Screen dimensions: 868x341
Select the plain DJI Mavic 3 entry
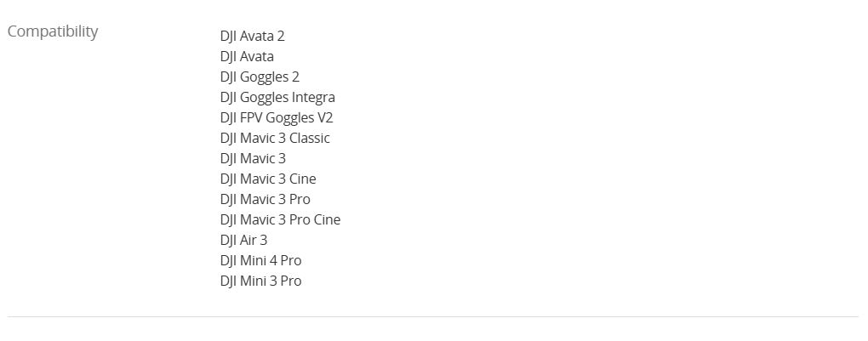tap(253, 158)
